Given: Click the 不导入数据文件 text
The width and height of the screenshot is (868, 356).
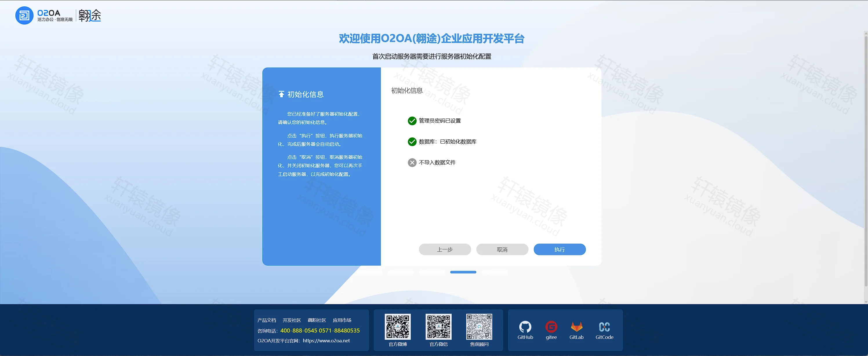Looking at the screenshot, I should [x=437, y=162].
